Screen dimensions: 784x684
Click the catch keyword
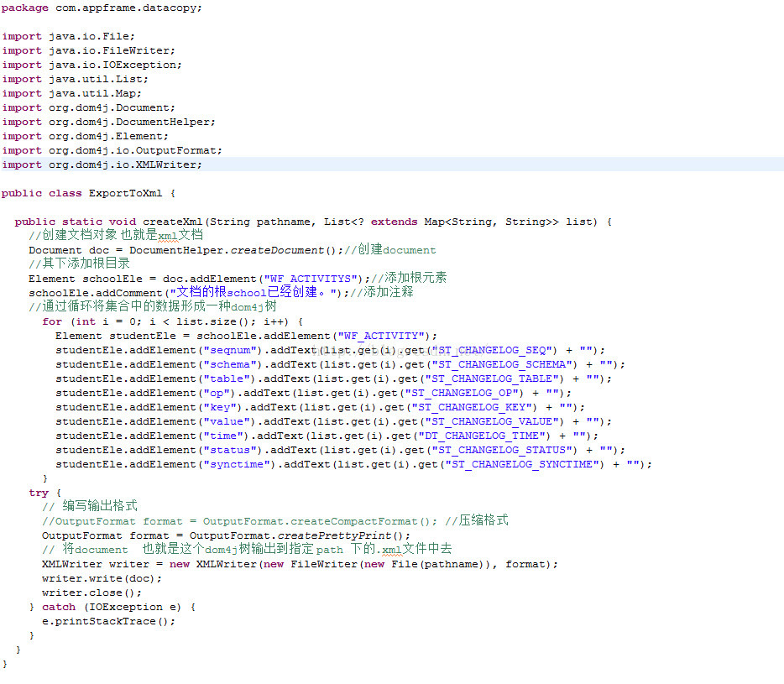point(59,607)
